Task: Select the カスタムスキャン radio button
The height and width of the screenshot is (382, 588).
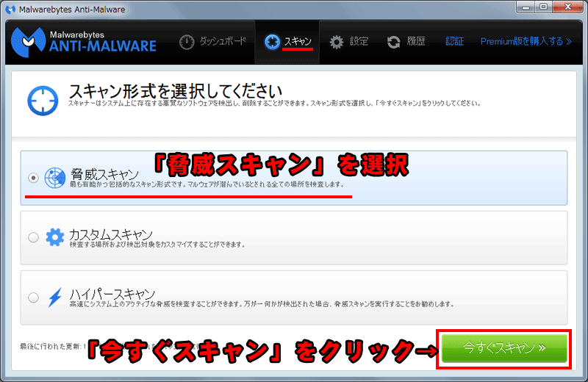Action: click(33, 237)
